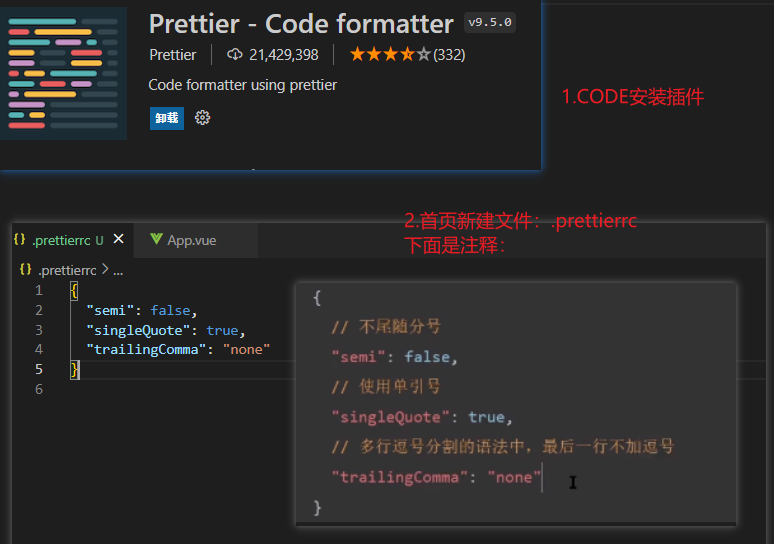The width and height of the screenshot is (774, 544).
Task: Click line number 1 in gutter
Action: pyautogui.click(x=39, y=290)
